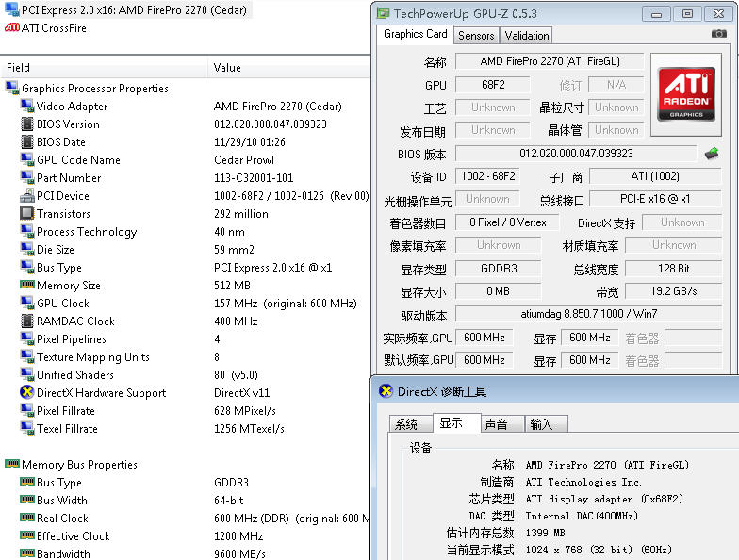The width and height of the screenshot is (739, 560).
Task: Click the Bus Width value 64-bit
Action: tap(228, 500)
